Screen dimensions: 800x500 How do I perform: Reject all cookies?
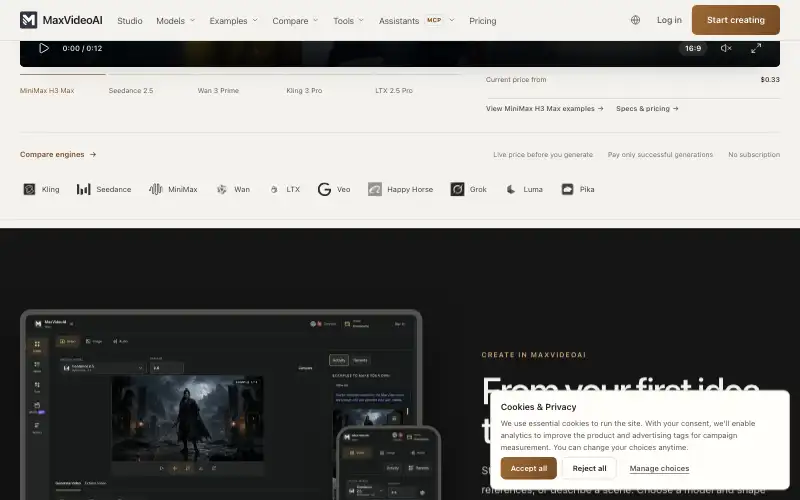point(589,468)
